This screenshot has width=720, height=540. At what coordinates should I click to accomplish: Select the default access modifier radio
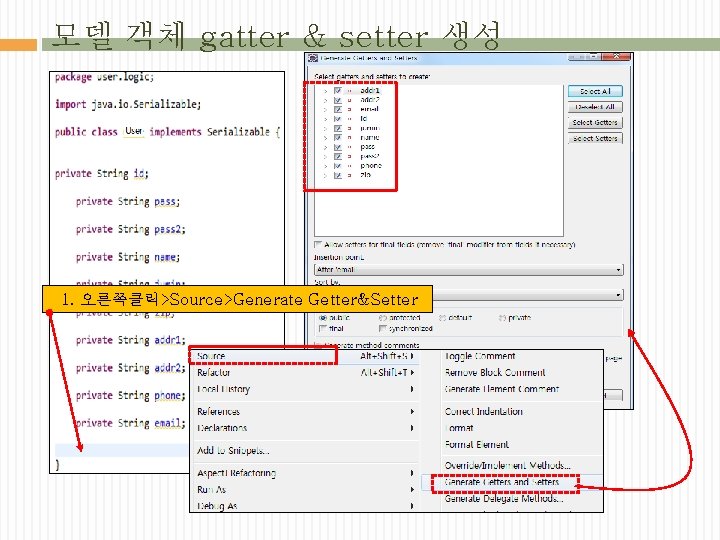pyautogui.click(x=442, y=317)
